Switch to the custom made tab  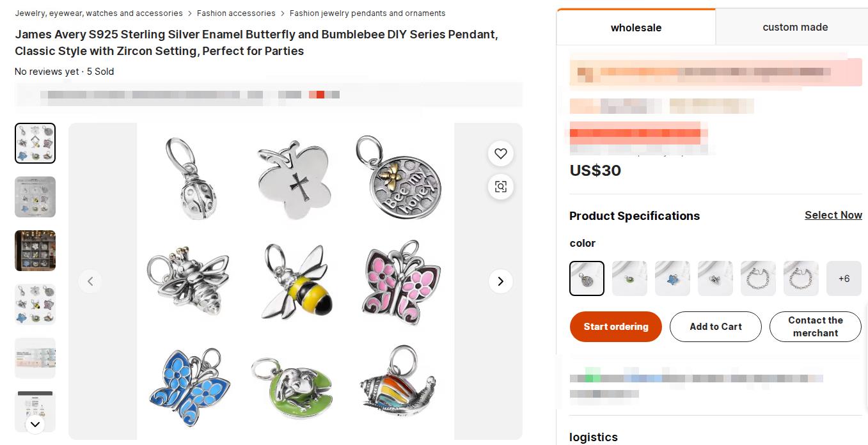click(x=795, y=27)
